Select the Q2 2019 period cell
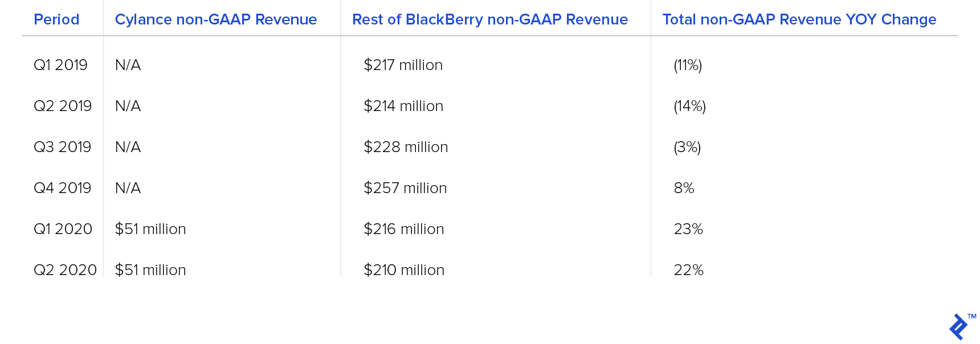Image resolution: width=980 pixels, height=344 pixels. (63, 106)
